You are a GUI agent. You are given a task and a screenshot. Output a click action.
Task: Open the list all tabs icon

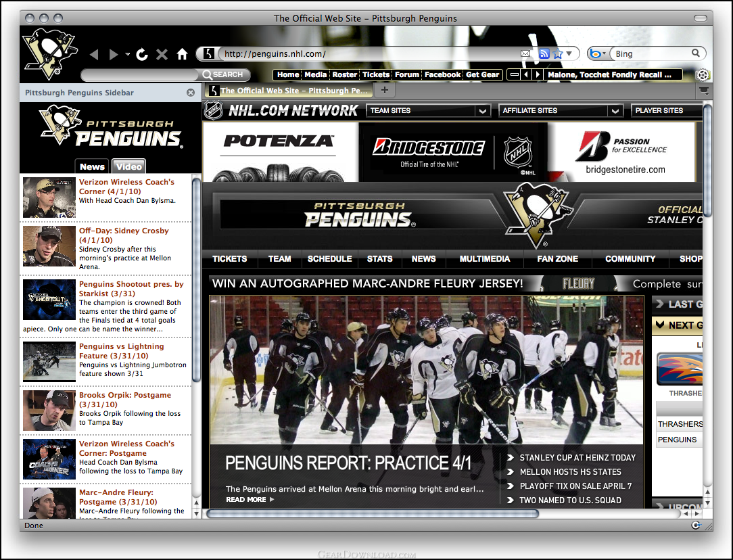(704, 90)
